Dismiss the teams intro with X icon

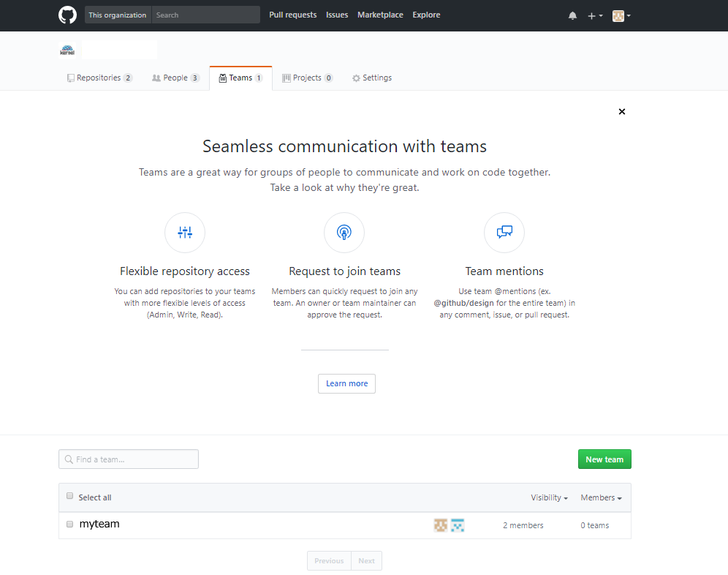point(622,112)
